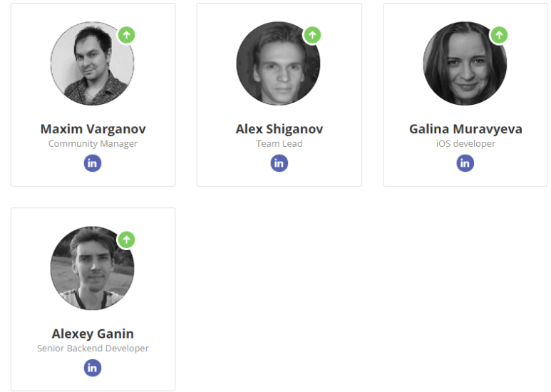The height and width of the screenshot is (392, 551).
Task: Select the photo above Galina Muravyeva's name
Action: click(465, 63)
